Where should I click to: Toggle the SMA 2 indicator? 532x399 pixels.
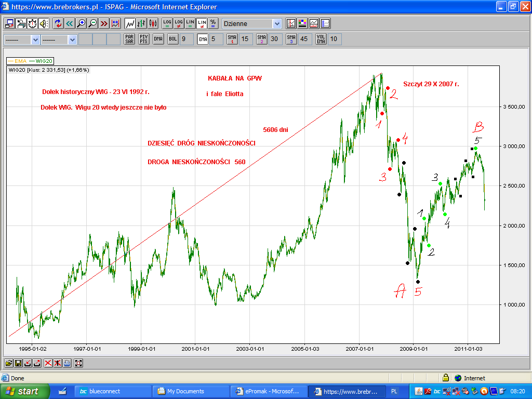[x=262, y=39]
